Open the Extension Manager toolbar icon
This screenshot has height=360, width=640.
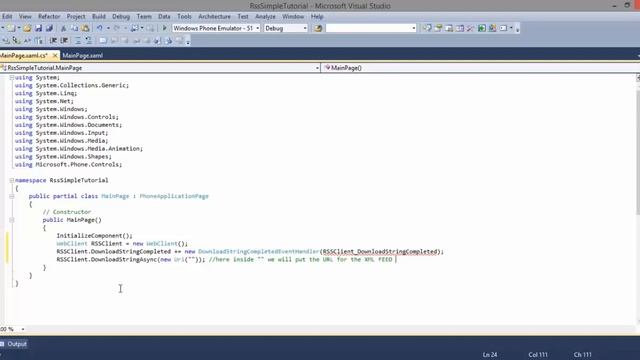tap(493, 28)
